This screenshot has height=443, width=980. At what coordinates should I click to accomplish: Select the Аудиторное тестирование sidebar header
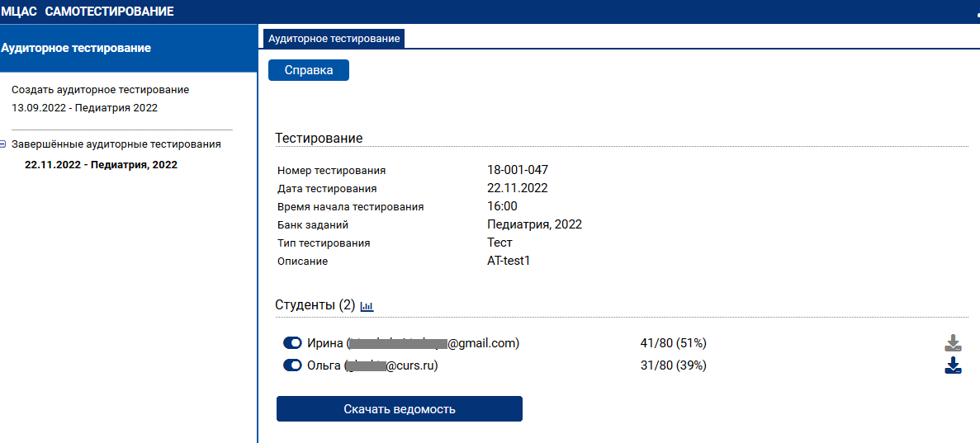(x=76, y=48)
